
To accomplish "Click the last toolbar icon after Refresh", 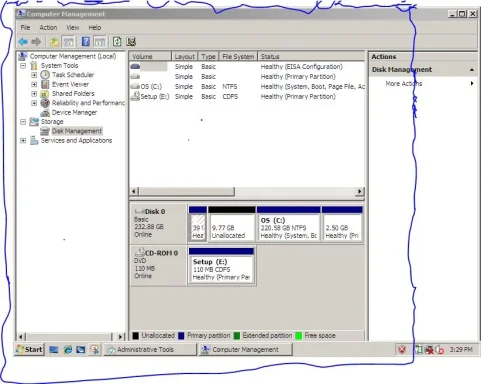I will tap(131, 42).
